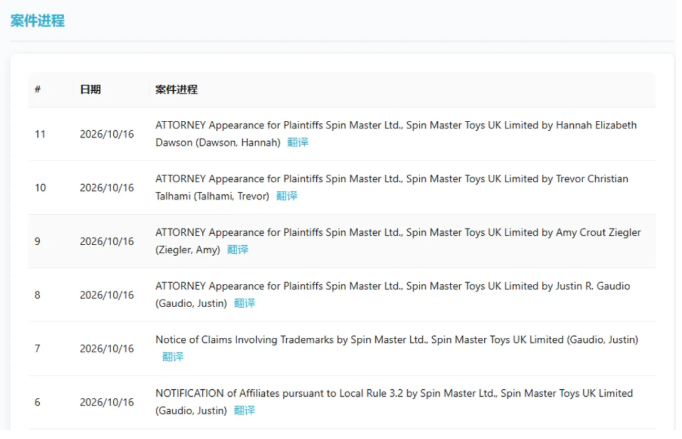The width and height of the screenshot is (682, 439).
Task: Click 翻译 link for entry 6 Notification of Affiliates
Action: click(244, 410)
